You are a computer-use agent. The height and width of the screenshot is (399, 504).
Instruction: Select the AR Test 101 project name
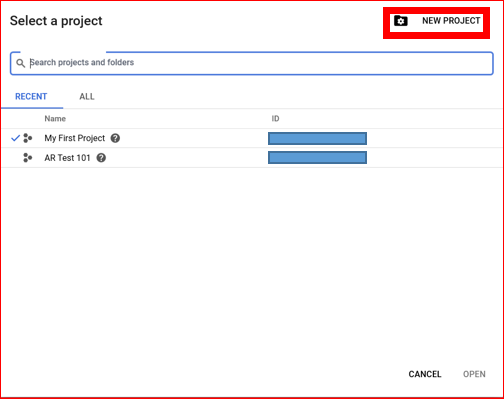(x=67, y=158)
